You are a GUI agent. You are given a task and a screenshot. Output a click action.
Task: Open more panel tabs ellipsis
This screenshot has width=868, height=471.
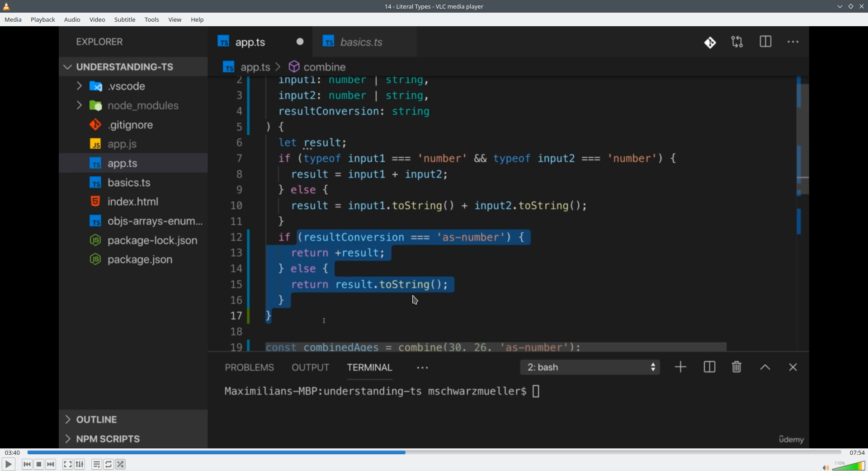tap(423, 368)
